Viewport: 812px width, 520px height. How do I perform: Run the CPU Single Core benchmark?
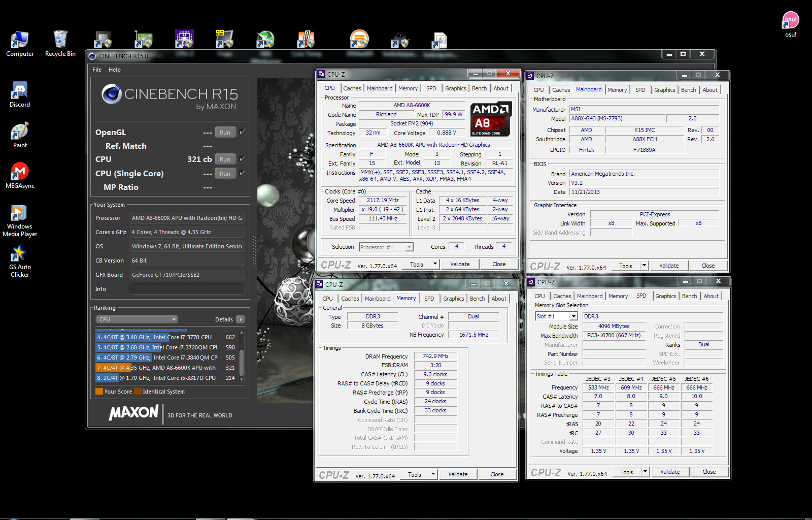click(225, 173)
